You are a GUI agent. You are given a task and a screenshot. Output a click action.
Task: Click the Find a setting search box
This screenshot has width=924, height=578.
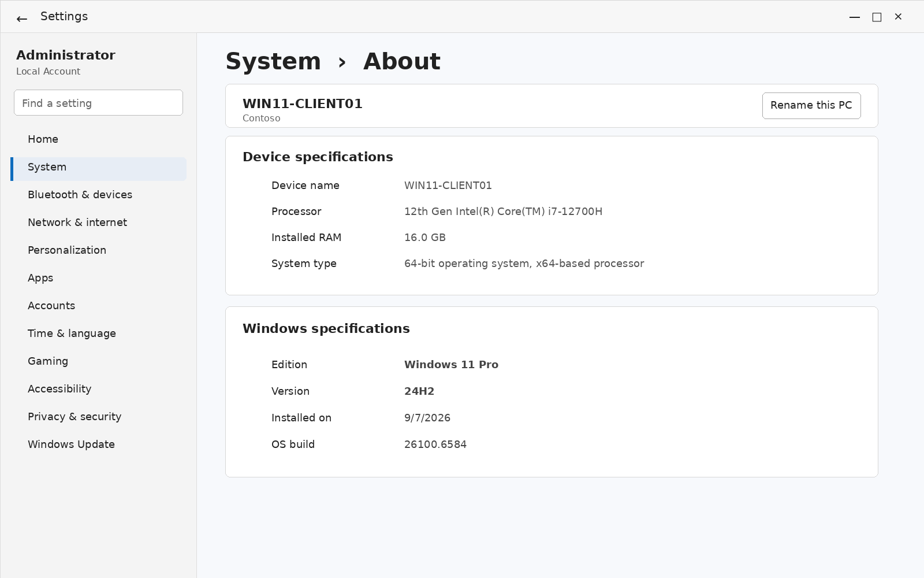coord(98,102)
